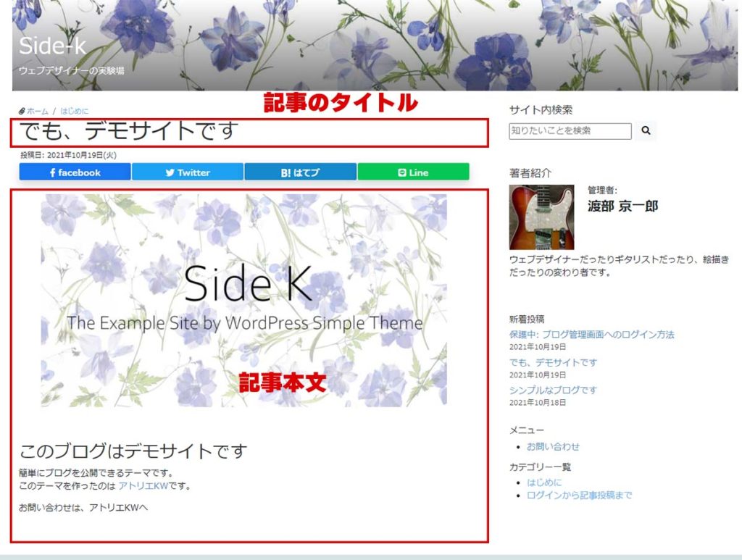Click the author's guitar avatar image
Image resolution: width=742 pixels, height=560 pixels.
(x=541, y=217)
